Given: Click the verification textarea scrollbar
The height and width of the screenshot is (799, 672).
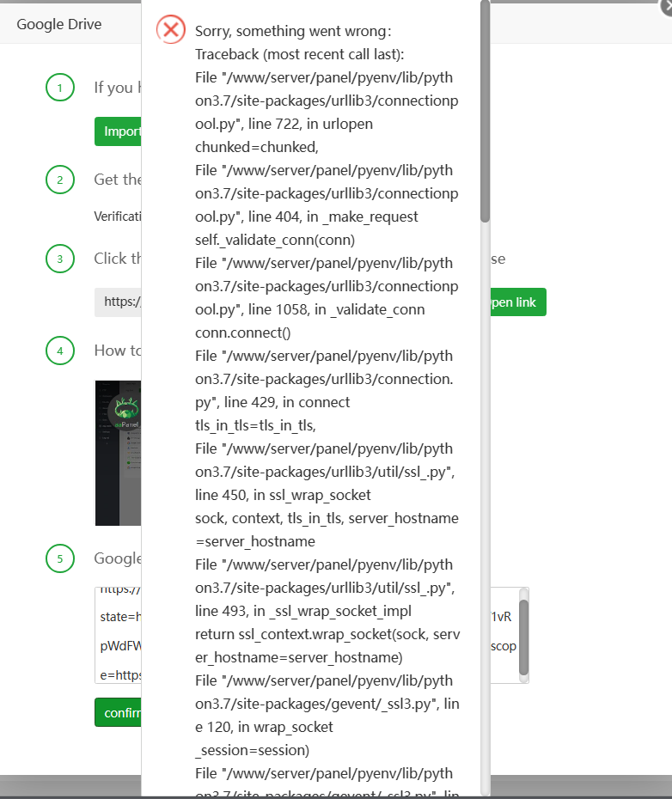Looking at the screenshot, I should point(523,636).
